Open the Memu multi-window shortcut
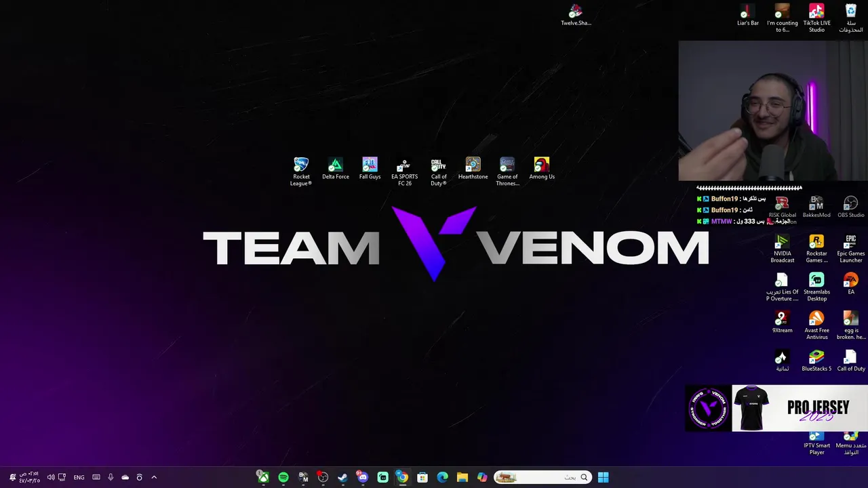The width and height of the screenshot is (868, 488). click(851, 444)
